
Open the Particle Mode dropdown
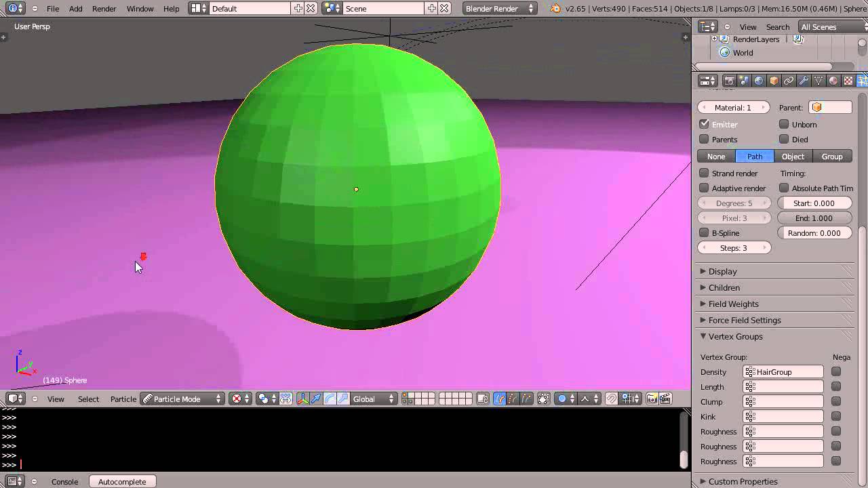coord(183,399)
